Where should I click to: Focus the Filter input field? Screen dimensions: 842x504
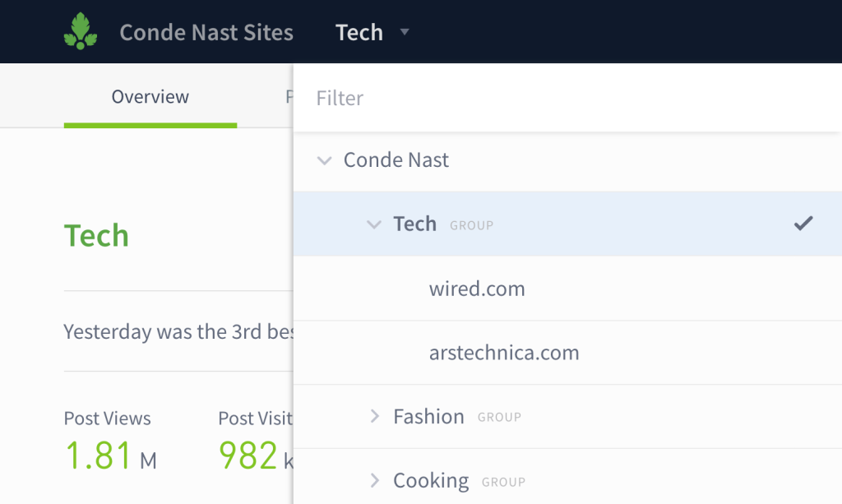coord(567,98)
